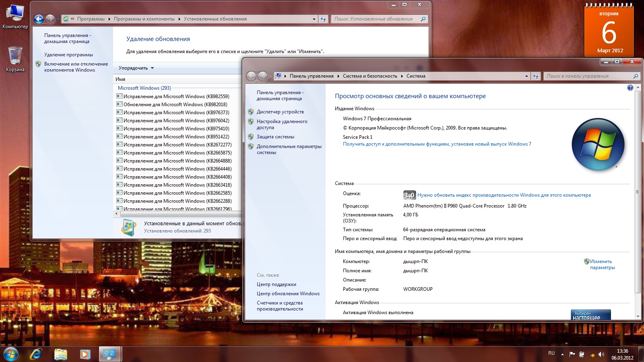
Task: Open Windows Media Player from the taskbar
Action: coord(85,354)
